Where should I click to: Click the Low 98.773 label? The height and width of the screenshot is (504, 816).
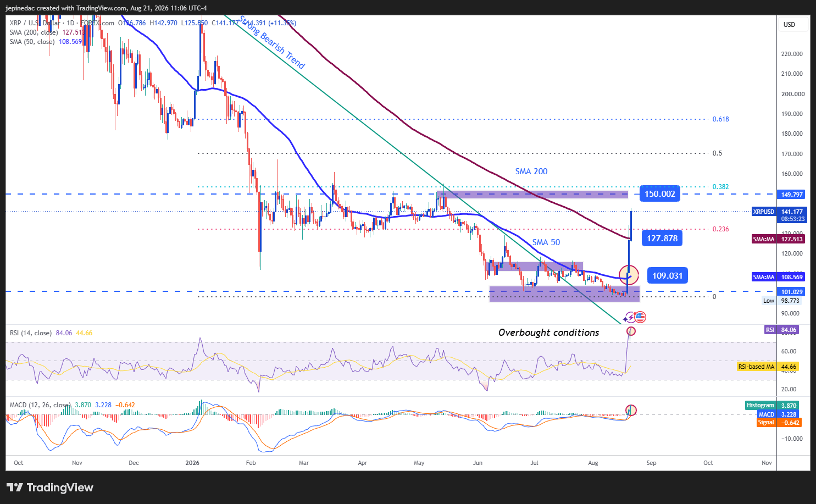pos(781,301)
